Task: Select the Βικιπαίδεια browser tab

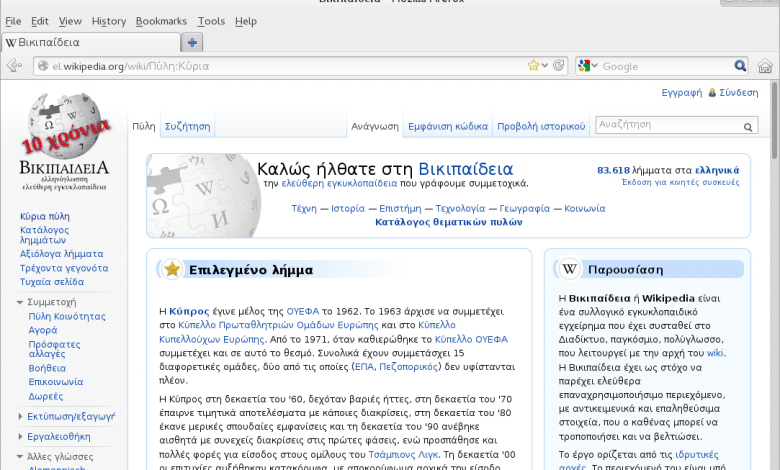Action: pos(92,42)
